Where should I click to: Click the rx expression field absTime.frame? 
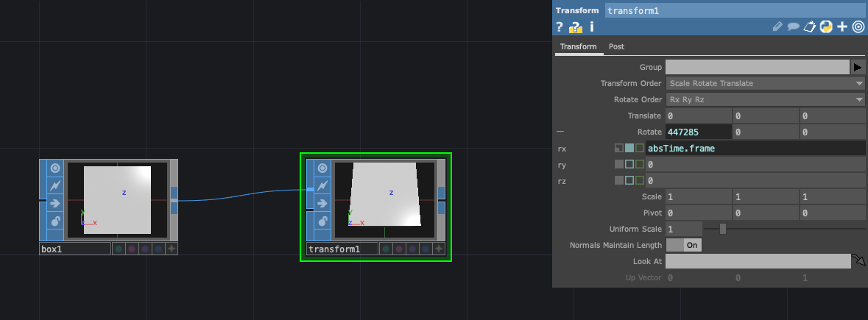coord(756,148)
